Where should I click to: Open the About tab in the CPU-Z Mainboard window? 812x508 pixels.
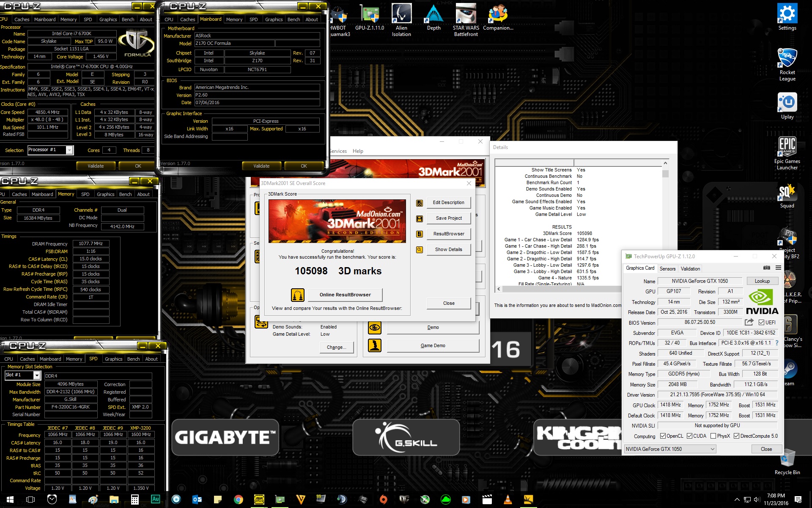[x=312, y=19]
